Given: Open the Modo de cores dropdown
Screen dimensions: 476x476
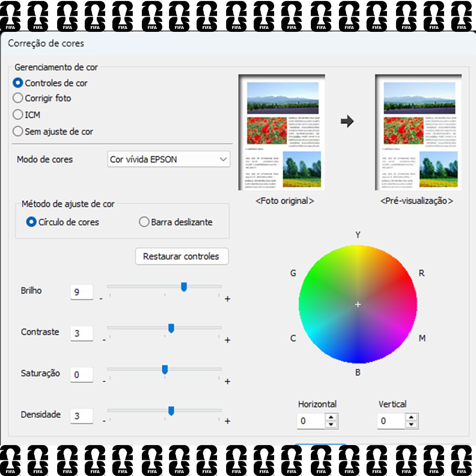Looking at the screenshot, I should point(169,159).
